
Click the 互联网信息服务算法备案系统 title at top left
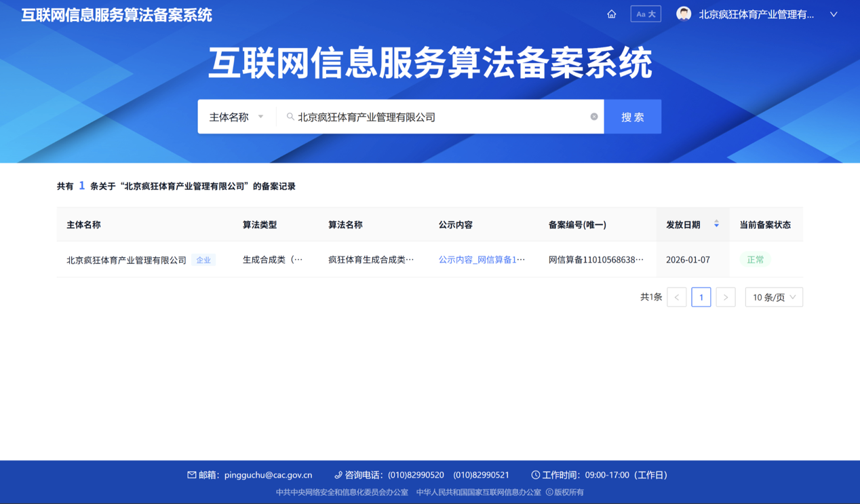[x=117, y=15]
